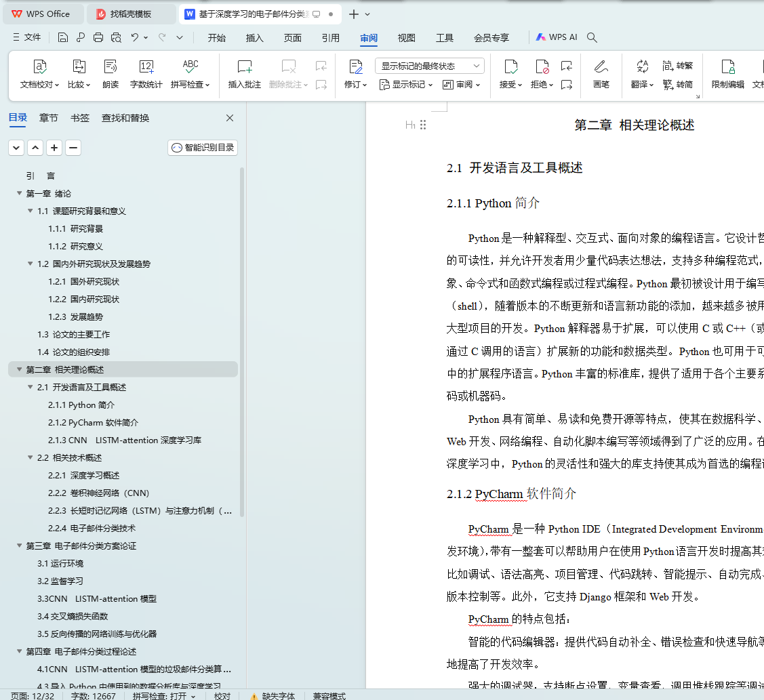Switch to WPS Office home tab
This screenshot has width=764, height=700.
tap(43, 14)
